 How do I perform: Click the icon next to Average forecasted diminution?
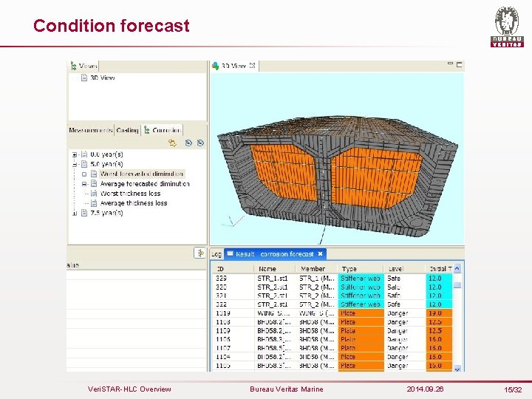tap(94, 184)
